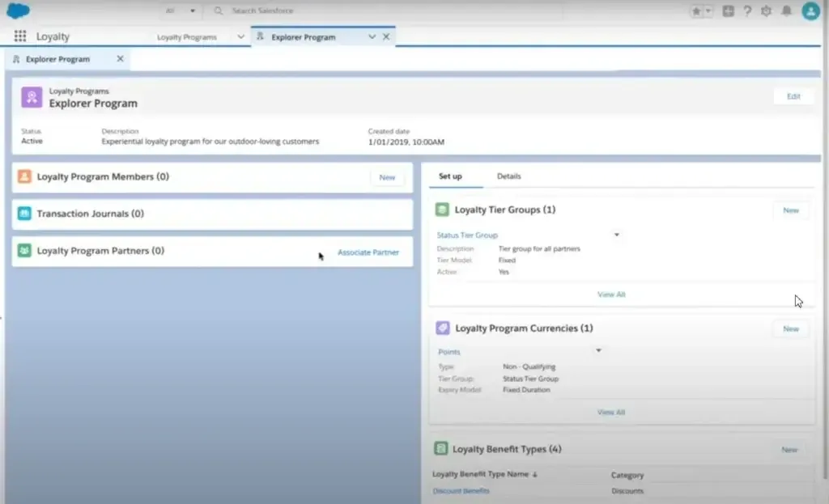Open the global actions plus icon
This screenshot has width=829, height=504.
point(728,11)
